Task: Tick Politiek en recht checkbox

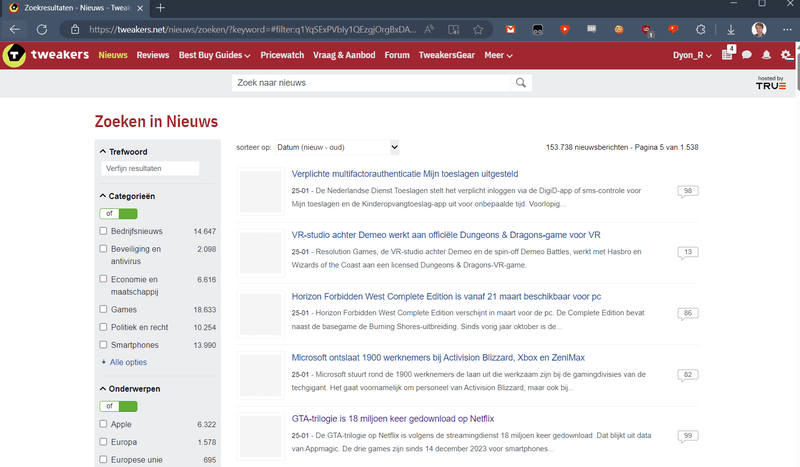Action: (104, 327)
